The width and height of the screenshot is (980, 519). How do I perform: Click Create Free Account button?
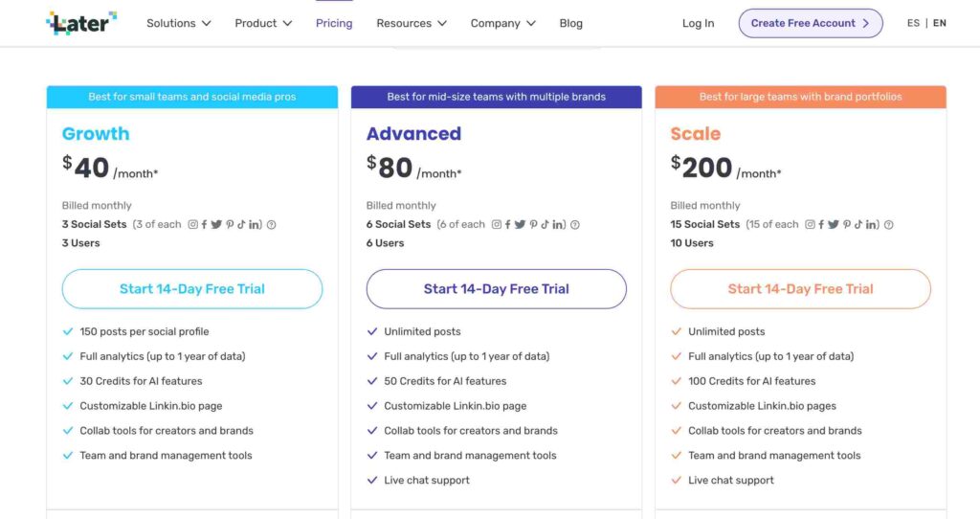[x=811, y=23]
